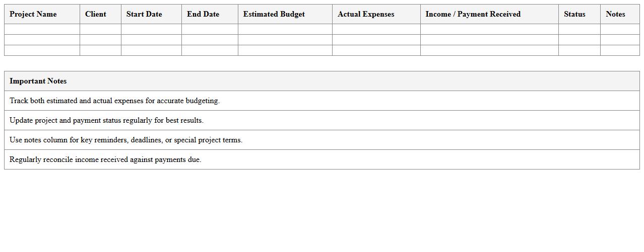Click the Start Date column header

[144, 14]
